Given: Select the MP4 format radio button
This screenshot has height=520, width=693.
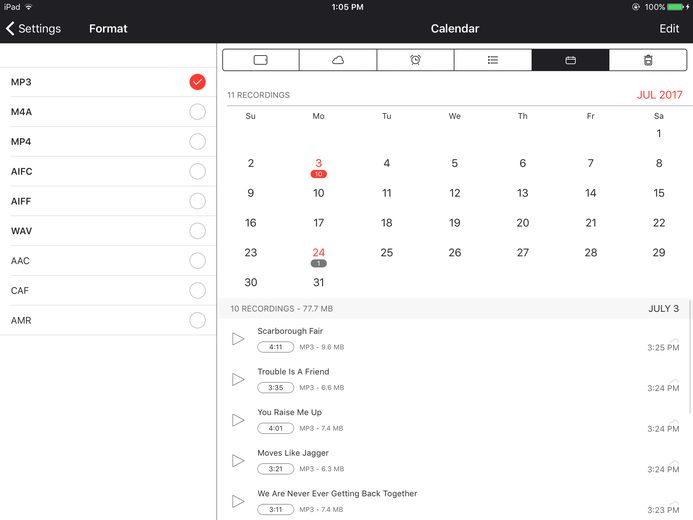Looking at the screenshot, I should 198,141.
